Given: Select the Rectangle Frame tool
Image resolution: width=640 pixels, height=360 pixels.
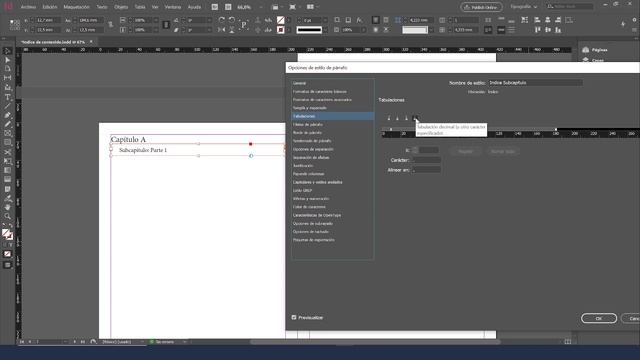Looking at the screenshot, I should (7, 133).
